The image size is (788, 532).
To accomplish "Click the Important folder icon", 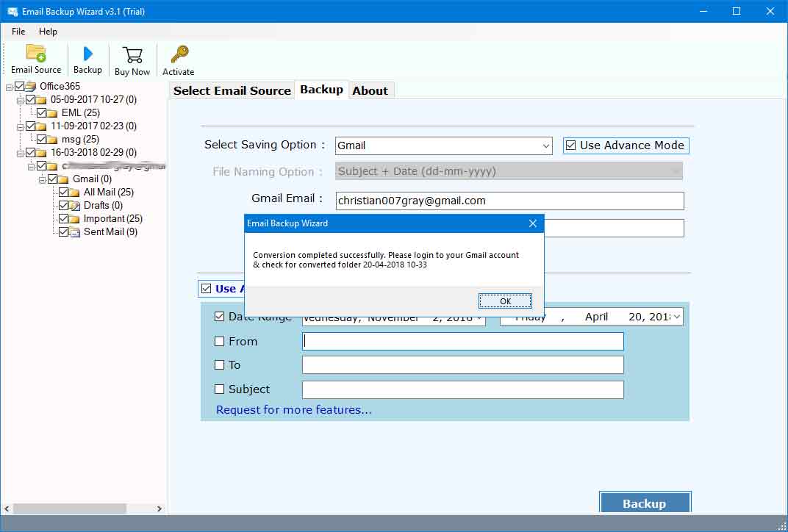I will coord(74,219).
